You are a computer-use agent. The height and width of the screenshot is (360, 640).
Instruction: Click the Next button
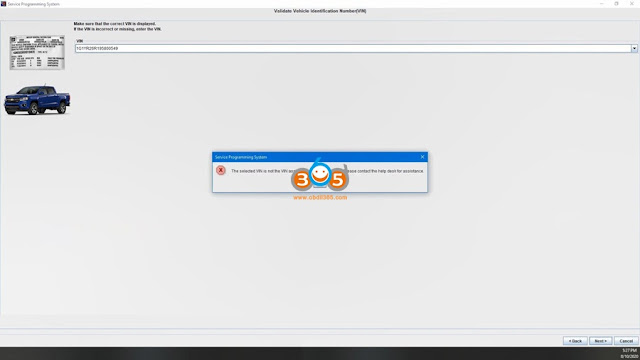coord(600,341)
